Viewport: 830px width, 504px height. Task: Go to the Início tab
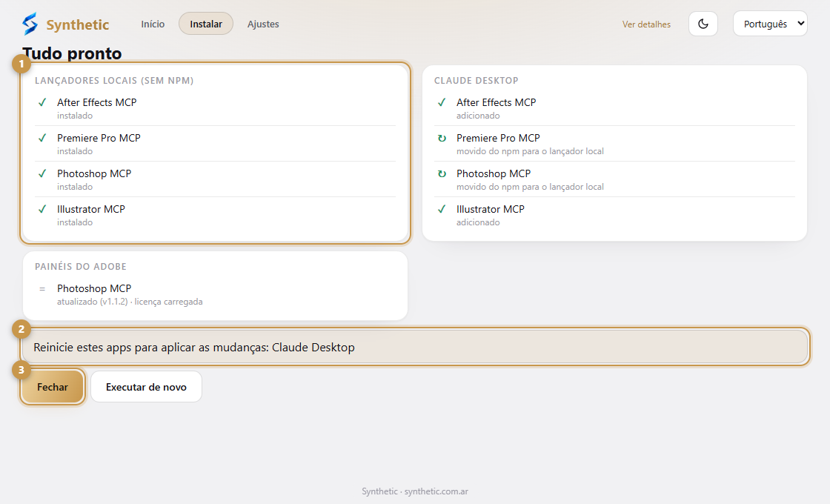153,24
